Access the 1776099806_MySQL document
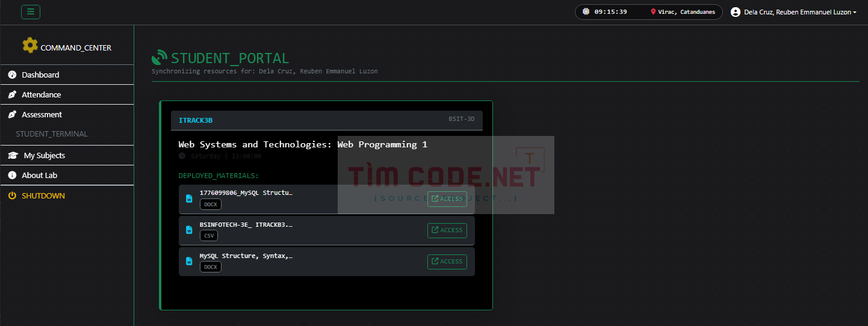 pyautogui.click(x=447, y=199)
